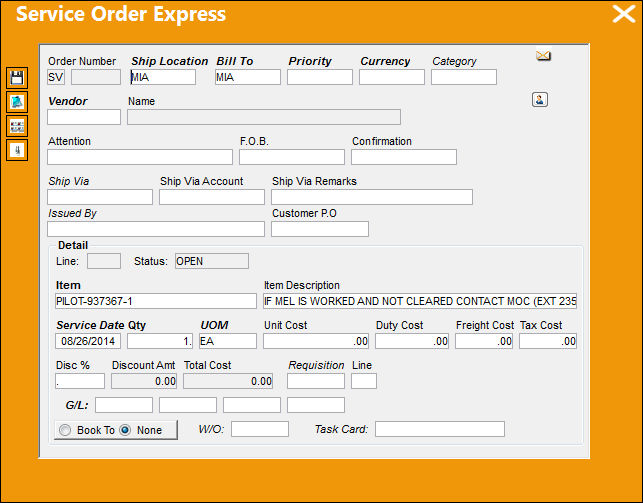Click the W/O input field

click(x=260, y=429)
